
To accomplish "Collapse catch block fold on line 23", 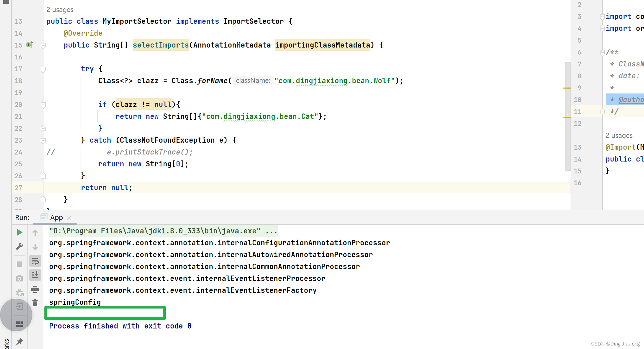I will 43,140.
